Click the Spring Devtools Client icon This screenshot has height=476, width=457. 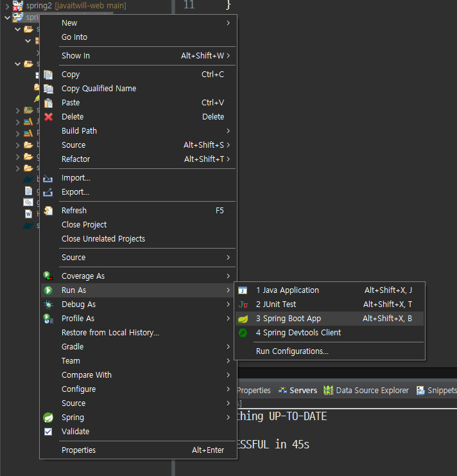243,333
